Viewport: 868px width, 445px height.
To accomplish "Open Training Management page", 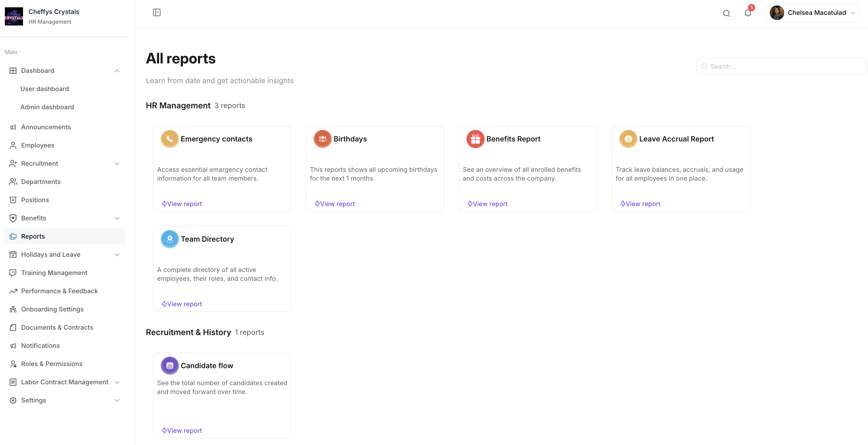I will 54,273.
